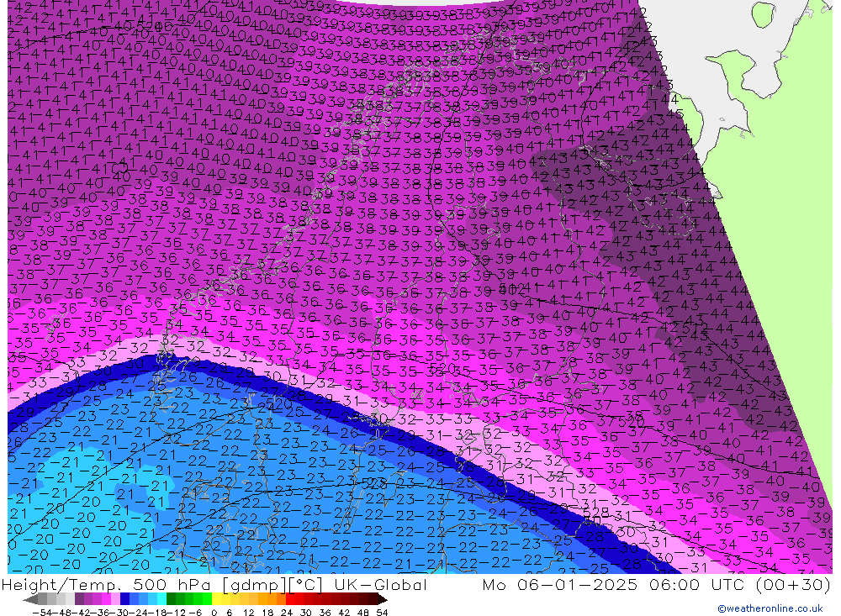841x616 pixels.
Task: Click the 'Mo 06-01-2025' date text
Action: pos(560,584)
